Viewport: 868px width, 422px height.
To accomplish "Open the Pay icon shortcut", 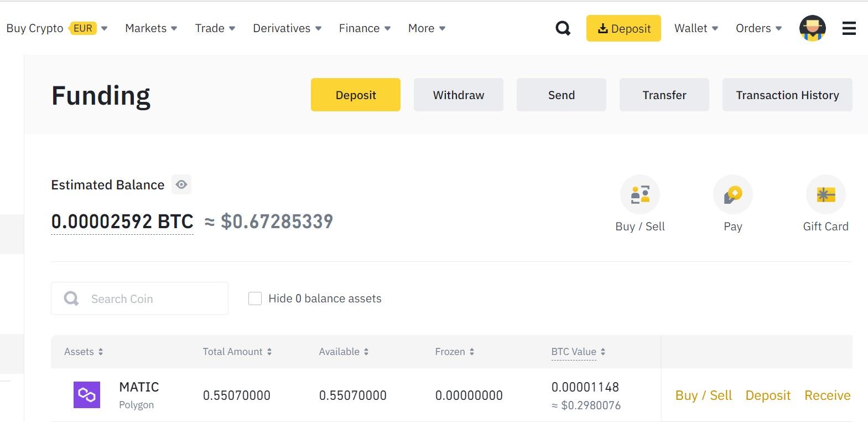I will (732, 195).
